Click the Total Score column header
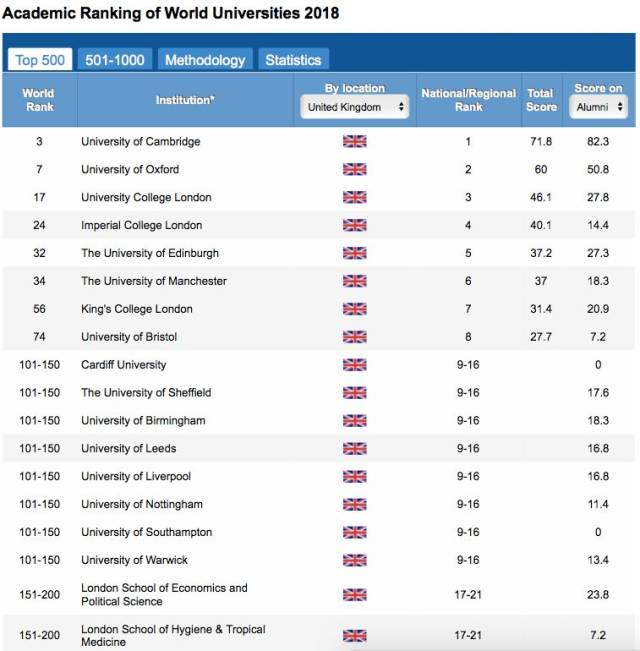The height and width of the screenshot is (651, 640). coord(541,100)
